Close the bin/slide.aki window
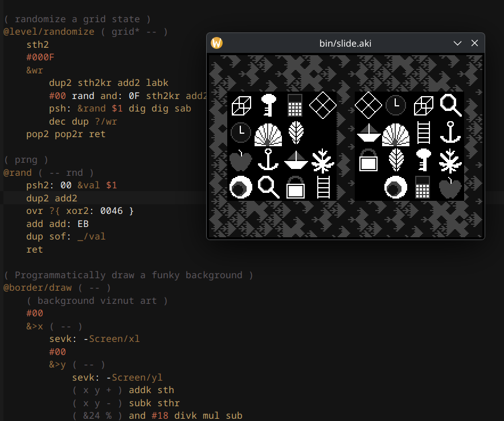The height and width of the screenshot is (421, 504). [474, 43]
